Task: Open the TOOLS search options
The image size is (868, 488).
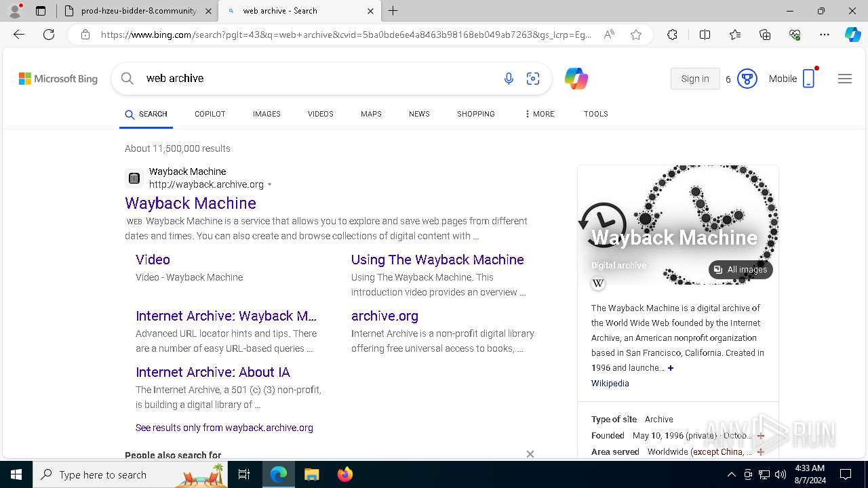Action: pyautogui.click(x=595, y=114)
